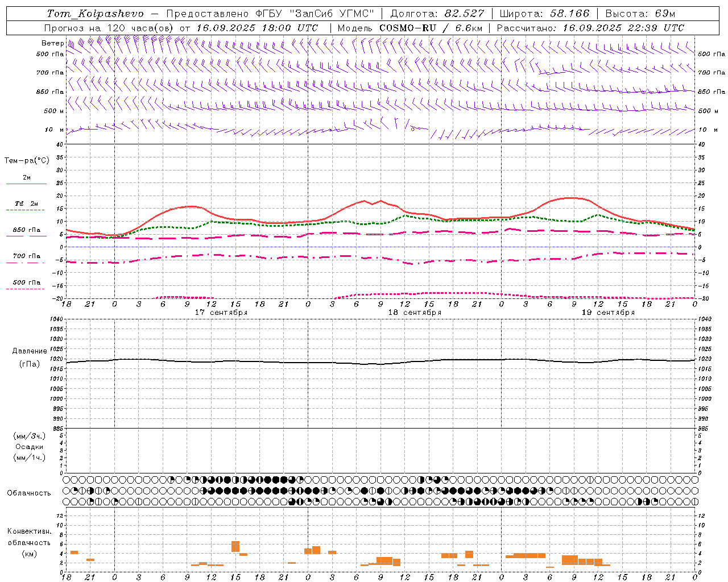Image resolution: width=728 pixels, height=582 pixels.
Task: Click the Td 2м dew point legend entry
Action: point(26,203)
